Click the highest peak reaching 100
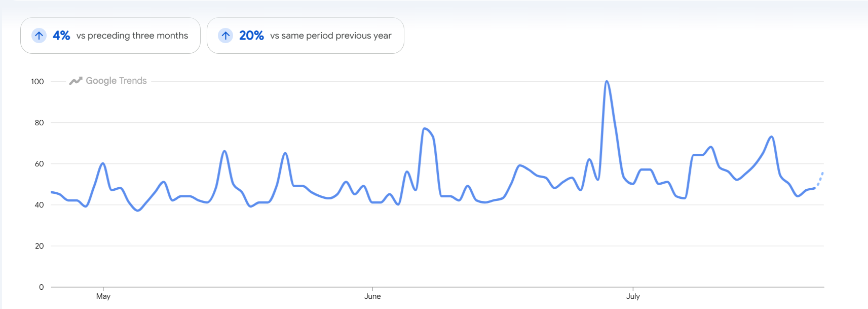The width and height of the screenshot is (868, 309). pyautogui.click(x=607, y=82)
